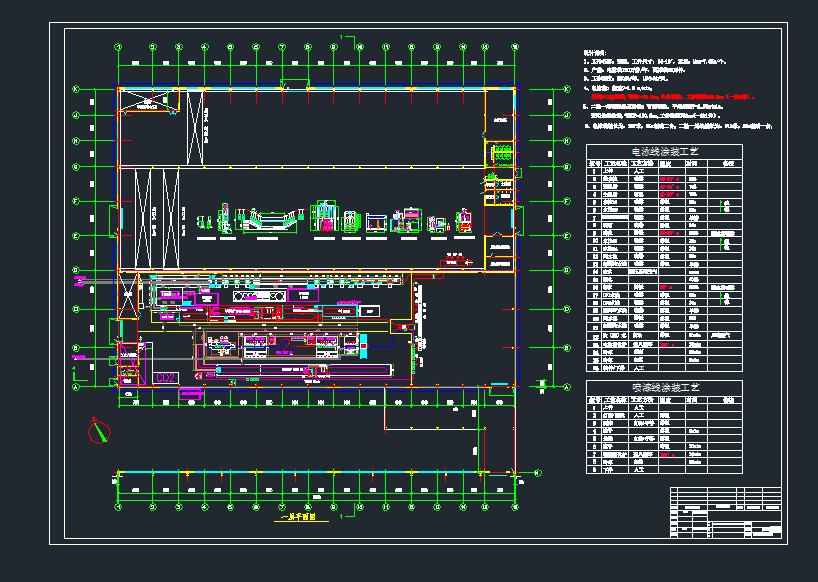Select grid axis bubble 1 at top-left
818x582 pixels.
(119, 47)
